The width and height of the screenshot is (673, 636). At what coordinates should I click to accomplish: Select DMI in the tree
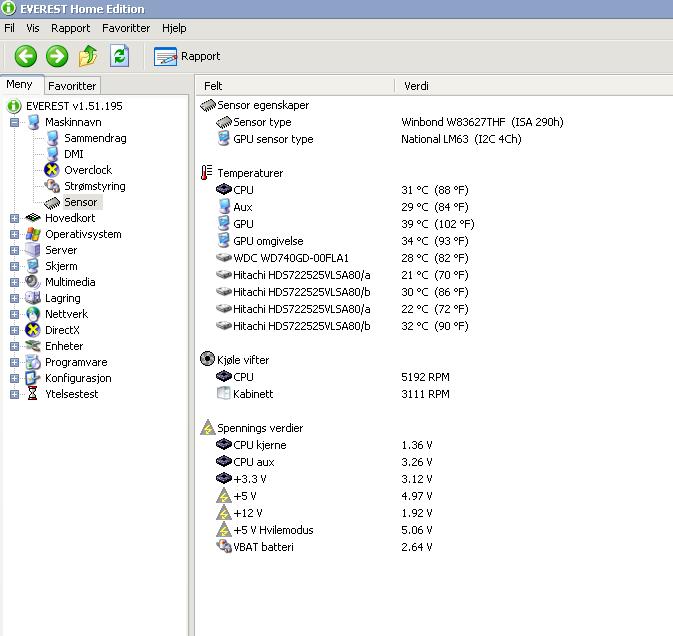click(x=73, y=154)
